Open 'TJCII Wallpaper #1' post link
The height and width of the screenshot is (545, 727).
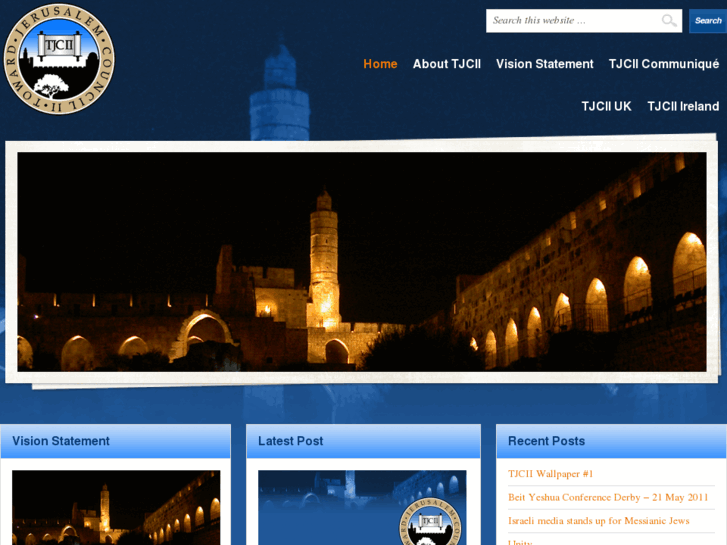(x=550, y=474)
